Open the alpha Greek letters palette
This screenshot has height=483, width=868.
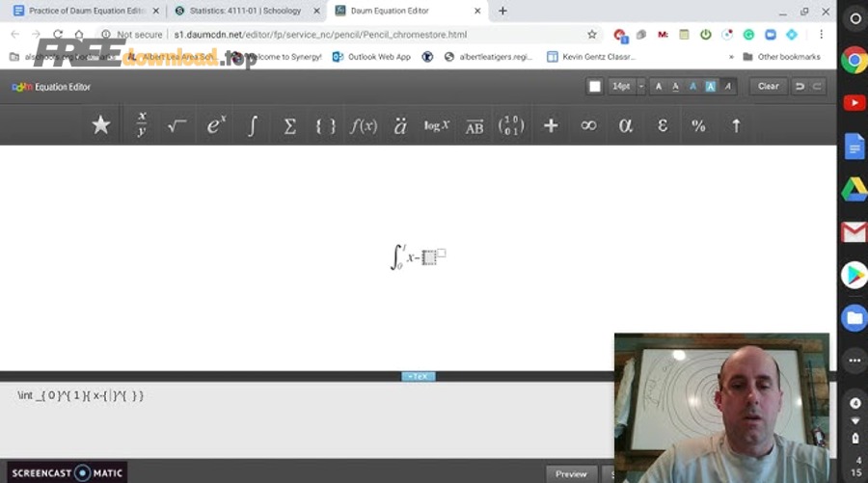[x=626, y=125]
